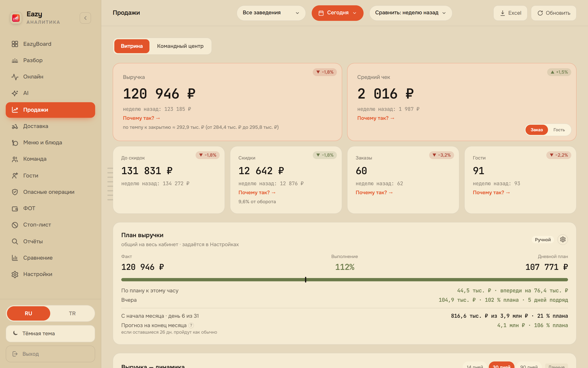Open Доставка scooter section
The width and height of the screenshot is (588, 368).
tap(50, 126)
